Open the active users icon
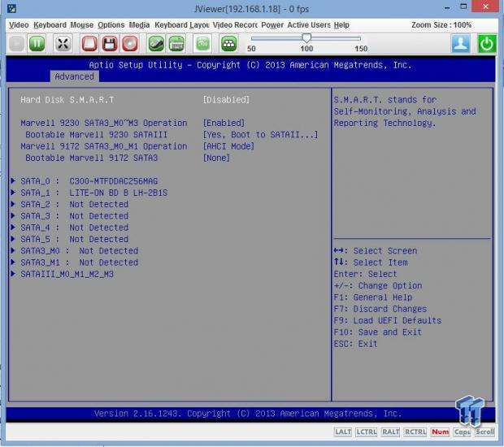 click(461, 43)
